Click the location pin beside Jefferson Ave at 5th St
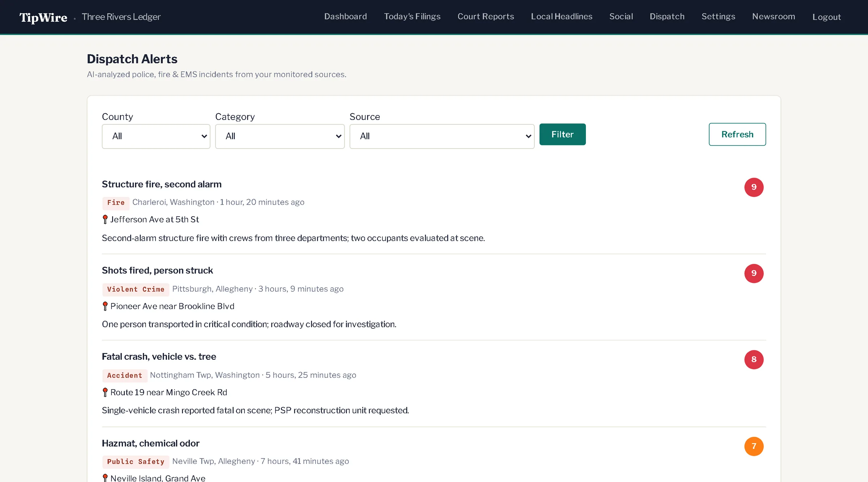This screenshot has width=868, height=482. point(105,219)
